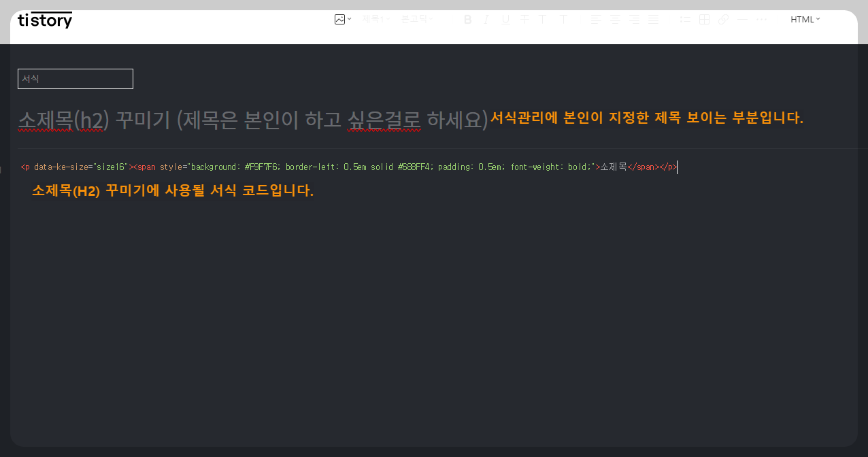Insert a table with the table icon

pyautogui.click(x=703, y=19)
